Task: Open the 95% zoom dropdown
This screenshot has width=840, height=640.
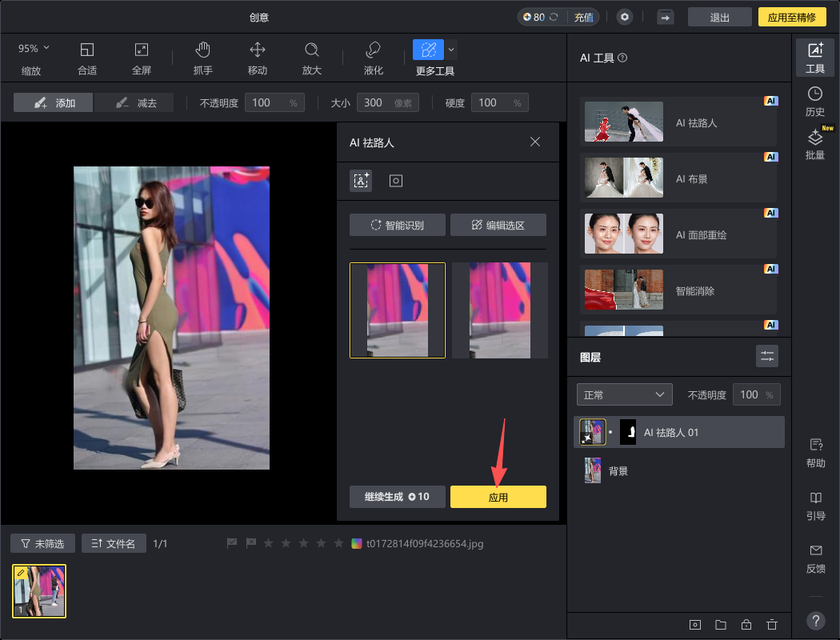Action: coord(34,49)
